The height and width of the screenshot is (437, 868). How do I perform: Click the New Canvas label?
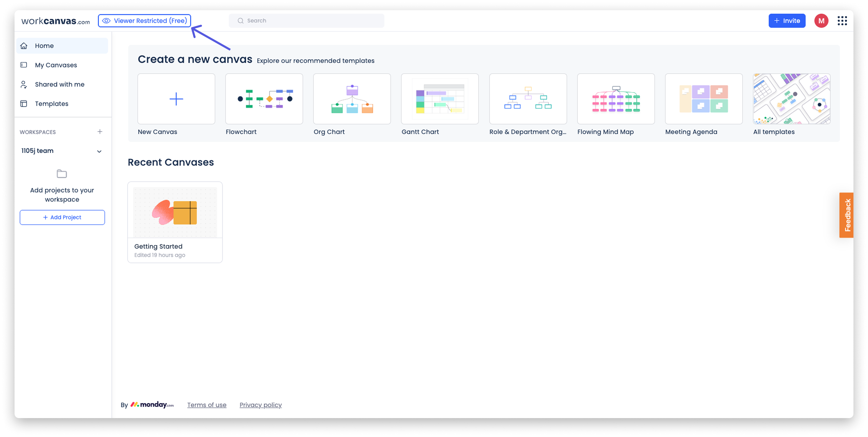click(x=157, y=132)
